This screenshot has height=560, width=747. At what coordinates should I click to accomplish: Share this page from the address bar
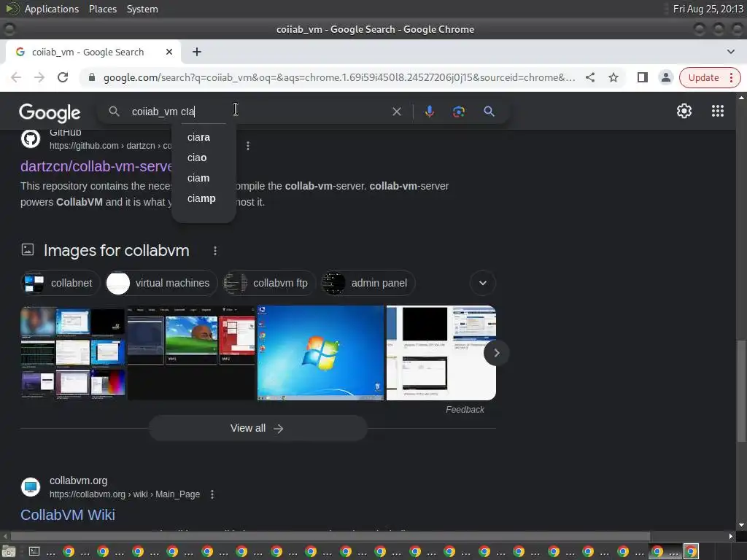(589, 77)
